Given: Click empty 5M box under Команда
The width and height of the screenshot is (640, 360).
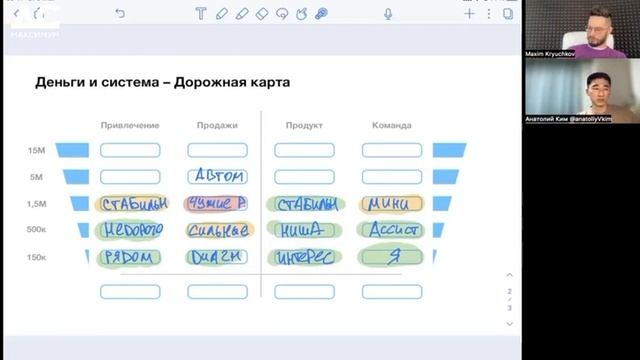Looking at the screenshot, I should click(x=392, y=177).
